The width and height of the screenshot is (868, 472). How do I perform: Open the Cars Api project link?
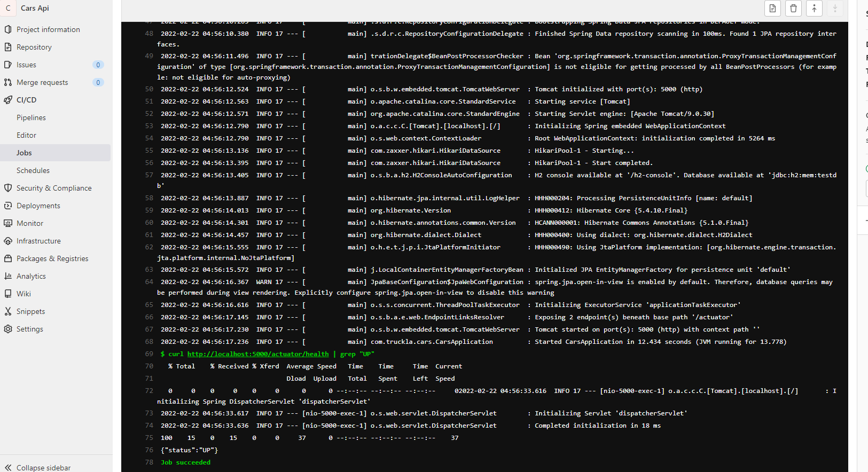tap(35, 8)
